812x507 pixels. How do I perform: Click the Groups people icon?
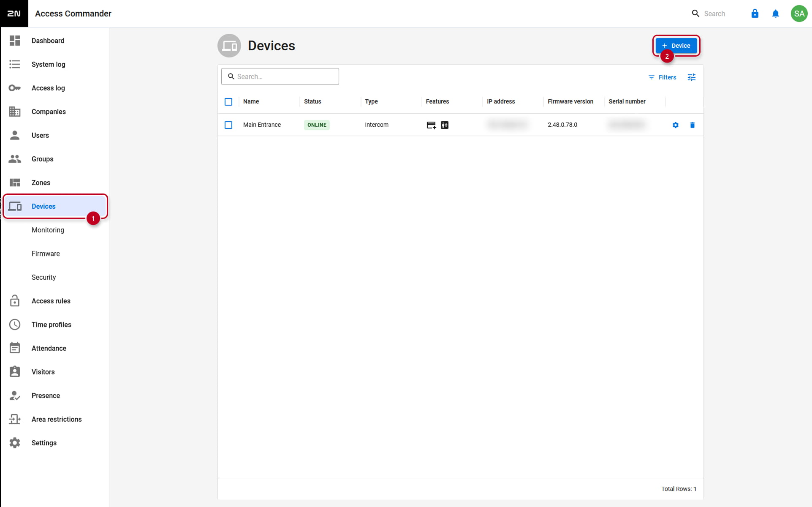point(15,159)
